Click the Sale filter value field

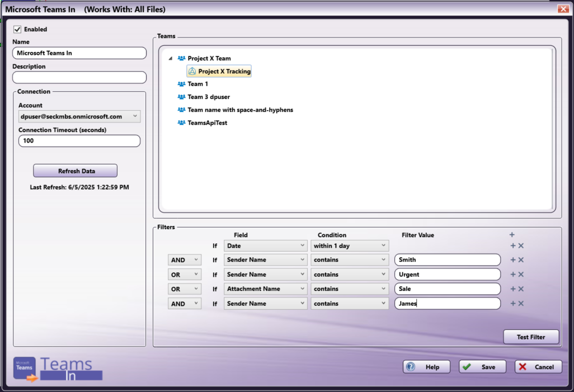pos(448,289)
